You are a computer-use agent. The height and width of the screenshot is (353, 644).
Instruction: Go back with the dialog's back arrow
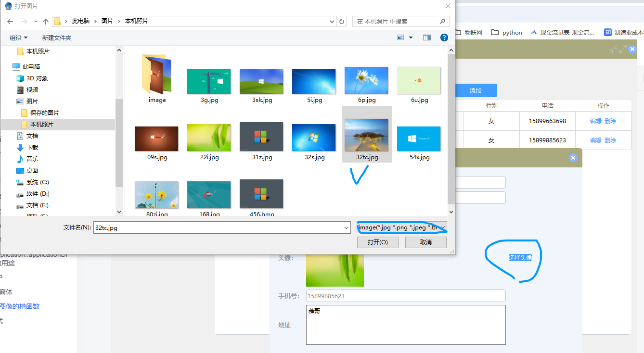pyautogui.click(x=11, y=22)
